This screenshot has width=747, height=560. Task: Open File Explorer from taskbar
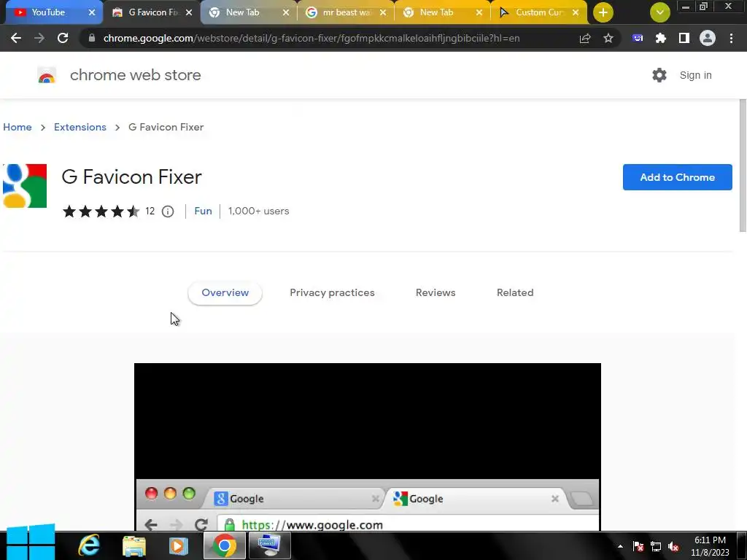tap(134, 545)
